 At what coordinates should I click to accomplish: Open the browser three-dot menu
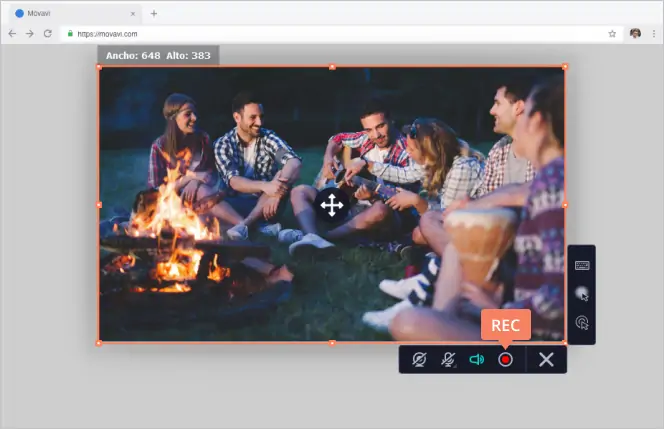point(654,34)
